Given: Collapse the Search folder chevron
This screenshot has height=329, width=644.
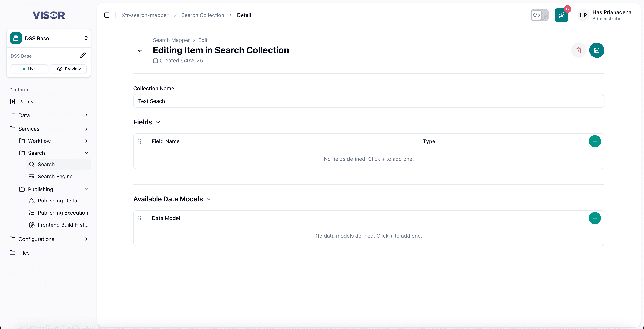Looking at the screenshot, I should [86, 153].
